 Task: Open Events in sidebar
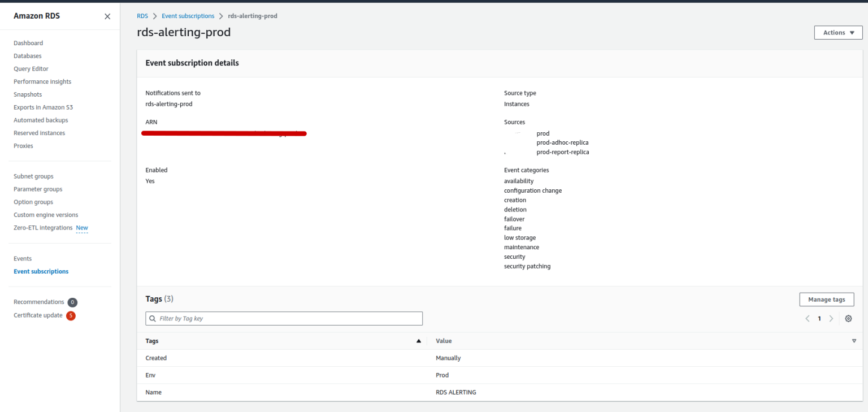[x=23, y=259]
